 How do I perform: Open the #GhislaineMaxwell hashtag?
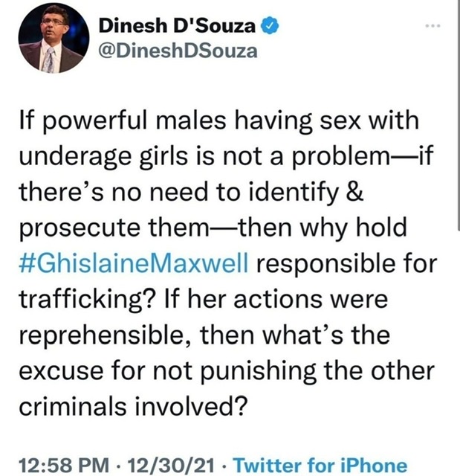click(x=134, y=263)
